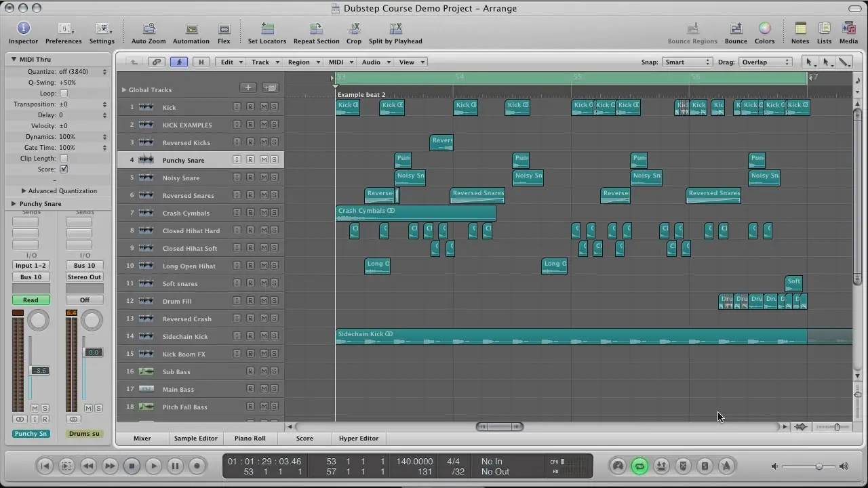Uncheck the Score checkbox
Screen dimensions: 868x488
point(64,169)
